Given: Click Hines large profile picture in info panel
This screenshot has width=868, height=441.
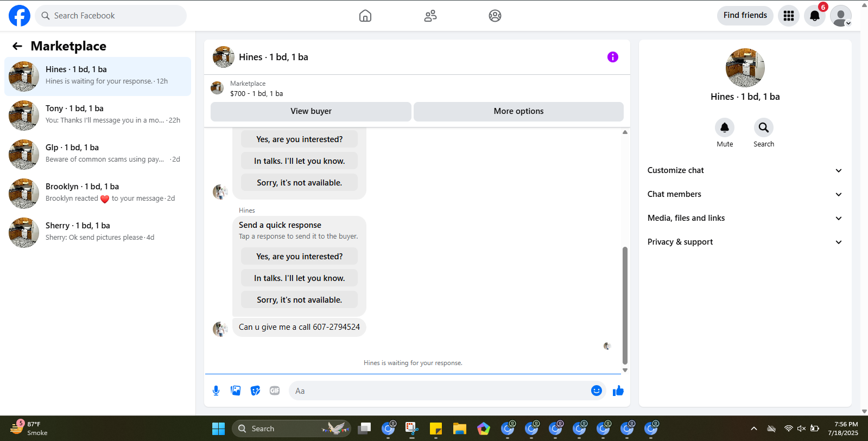Looking at the screenshot, I should click(745, 68).
